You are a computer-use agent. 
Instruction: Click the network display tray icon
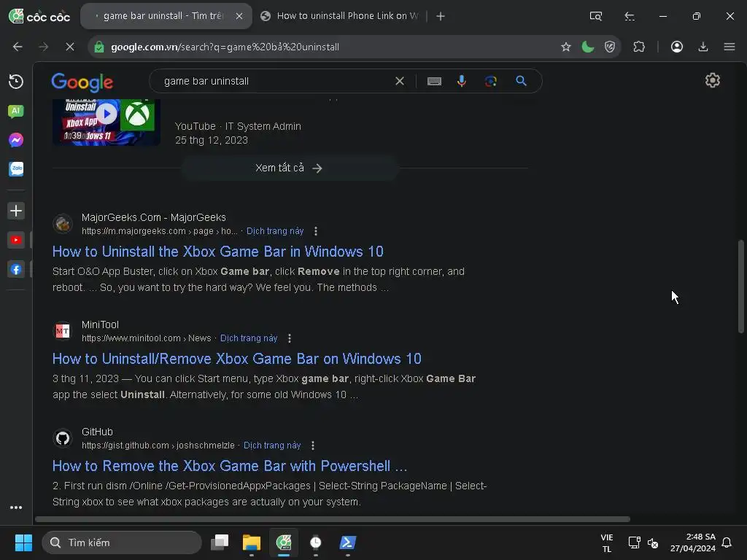point(634,542)
